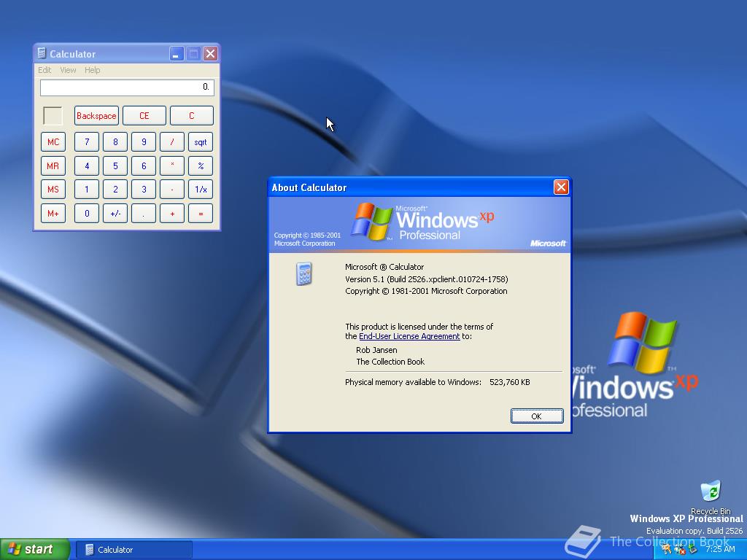Viewport: 747px width, 560px height.
Task: Click the decimal point button
Action: (144, 214)
